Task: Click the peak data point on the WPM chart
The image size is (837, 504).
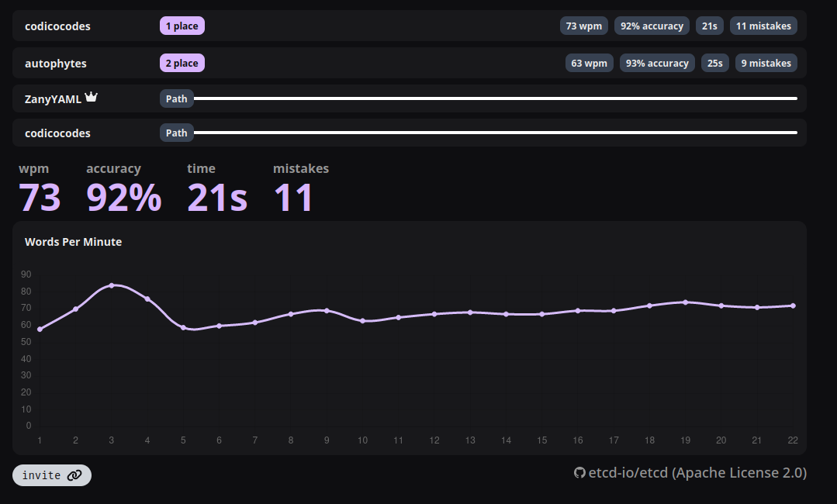Action: (x=111, y=285)
